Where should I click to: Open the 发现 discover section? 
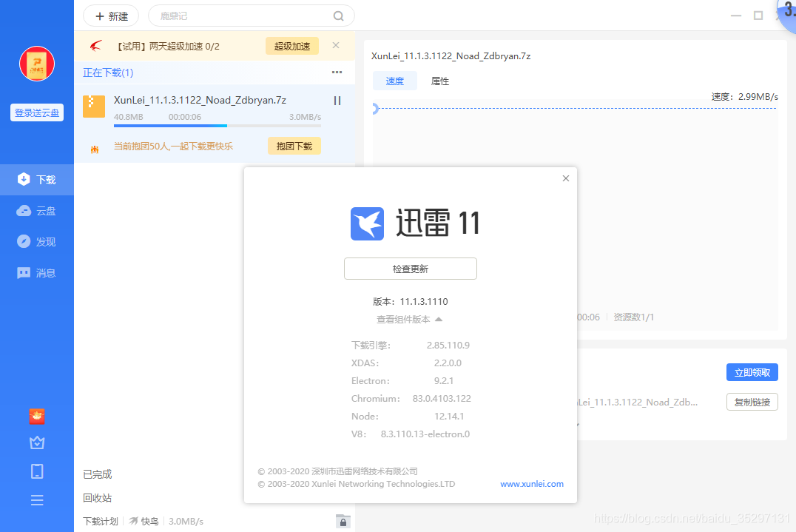pyautogui.click(x=36, y=242)
